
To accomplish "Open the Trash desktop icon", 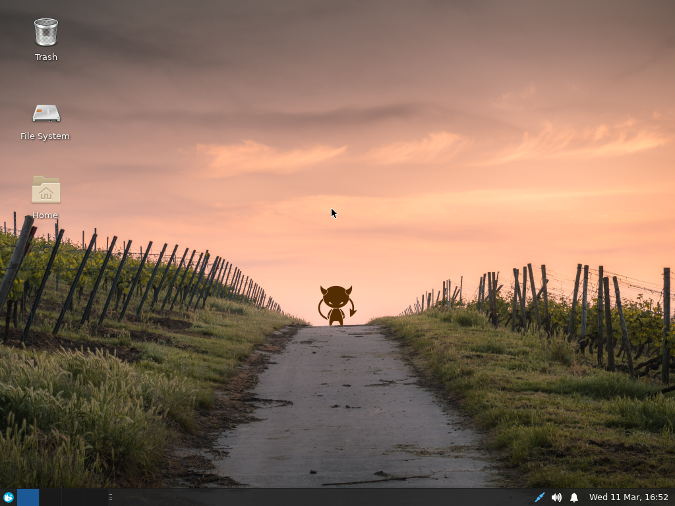I will [45, 32].
